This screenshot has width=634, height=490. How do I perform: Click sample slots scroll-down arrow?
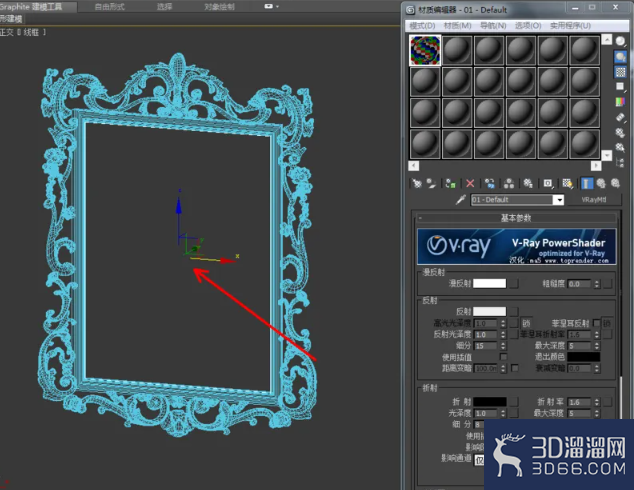pyautogui.click(x=607, y=155)
